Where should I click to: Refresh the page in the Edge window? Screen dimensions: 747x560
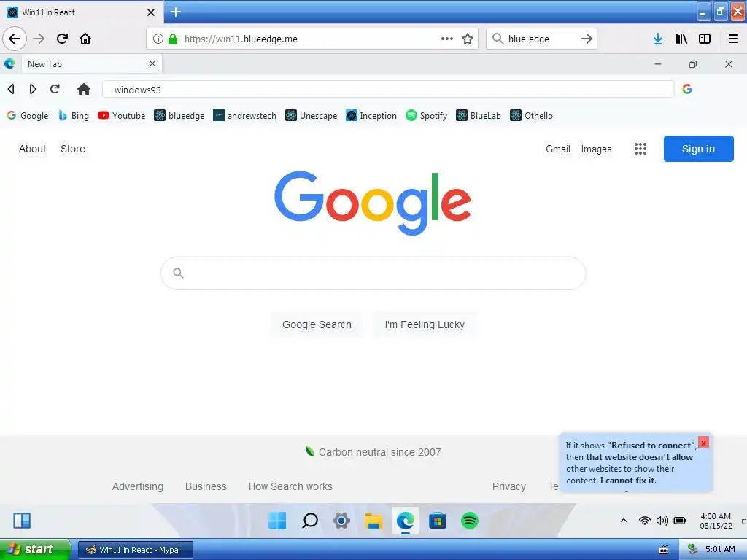click(x=55, y=89)
